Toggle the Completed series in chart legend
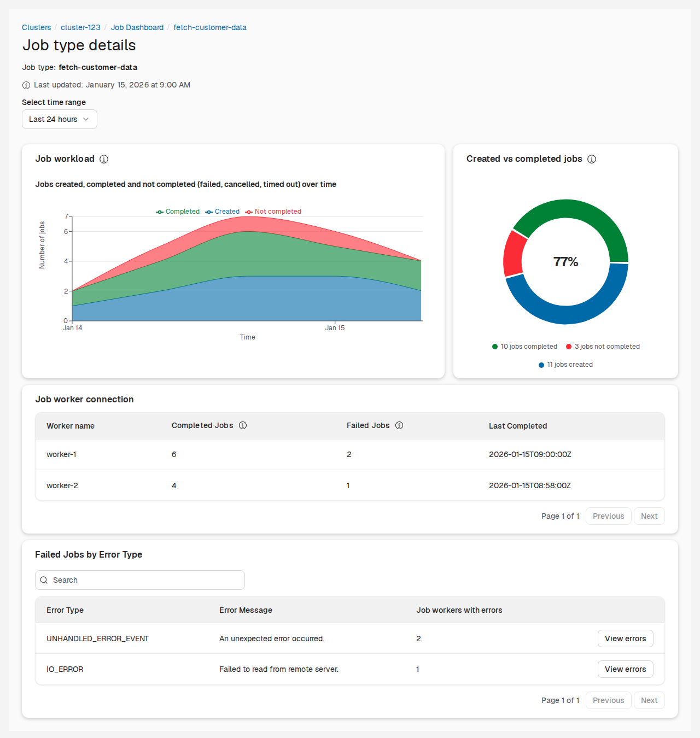The image size is (700, 738). coord(178,212)
